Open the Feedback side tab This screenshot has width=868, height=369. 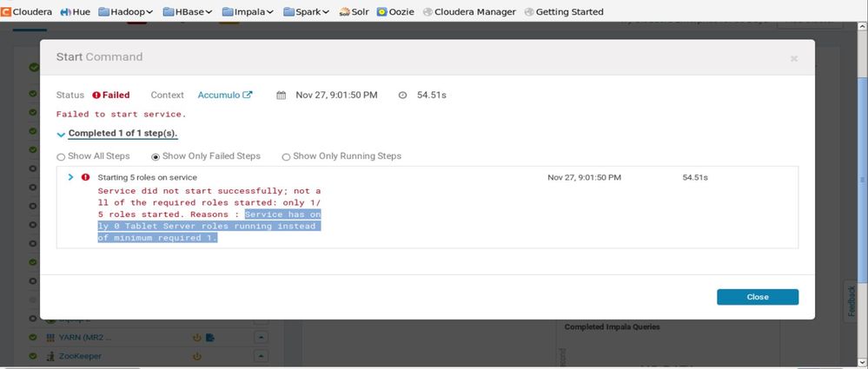coord(851,300)
